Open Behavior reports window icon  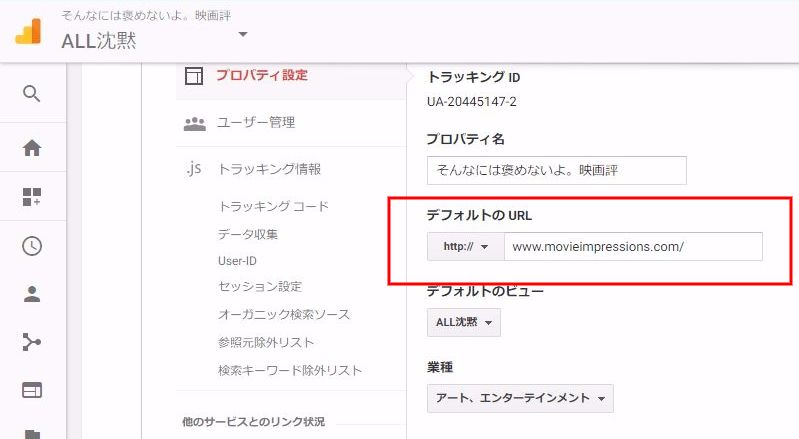coord(32,390)
